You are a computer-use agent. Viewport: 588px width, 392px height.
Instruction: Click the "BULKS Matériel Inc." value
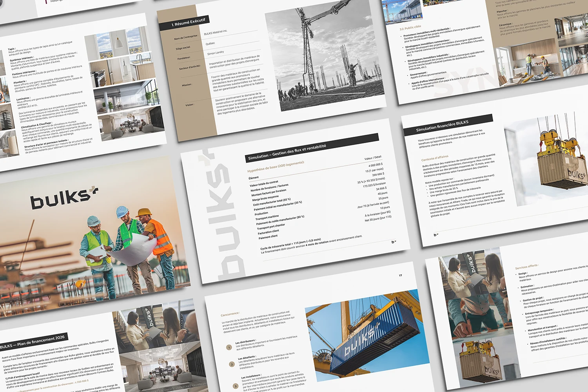pyautogui.click(x=216, y=33)
